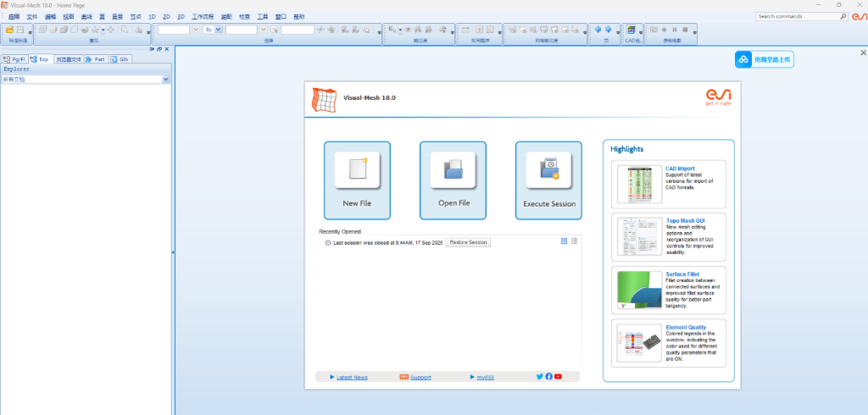This screenshot has height=415, width=868.
Task: Click the Facebook icon
Action: (548, 377)
